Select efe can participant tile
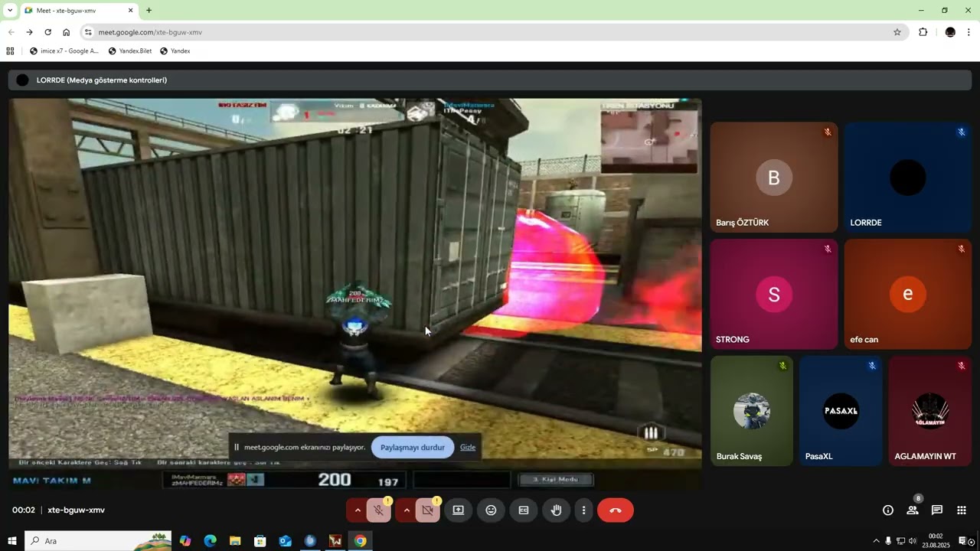Viewport: 980px width, 551px height. pos(908,295)
